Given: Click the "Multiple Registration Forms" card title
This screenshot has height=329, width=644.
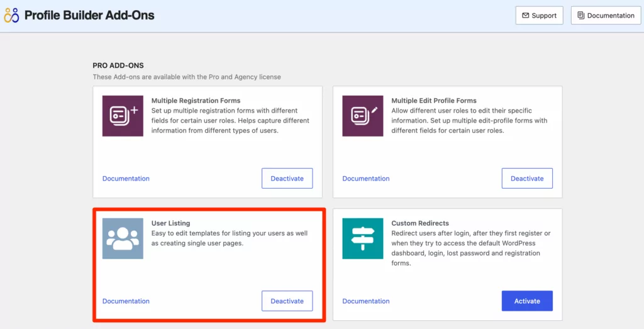Looking at the screenshot, I should pyautogui.click(x=196, y=101).
